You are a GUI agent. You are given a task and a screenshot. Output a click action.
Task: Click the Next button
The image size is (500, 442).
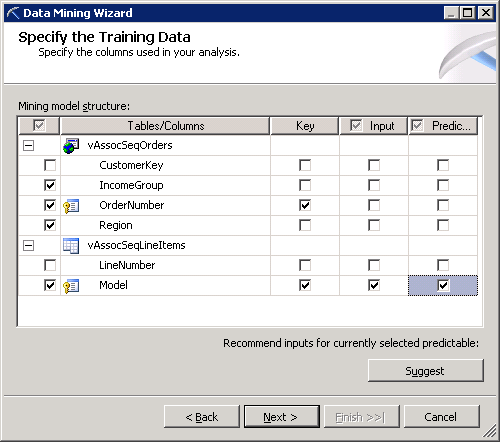[x=282, y=417]
